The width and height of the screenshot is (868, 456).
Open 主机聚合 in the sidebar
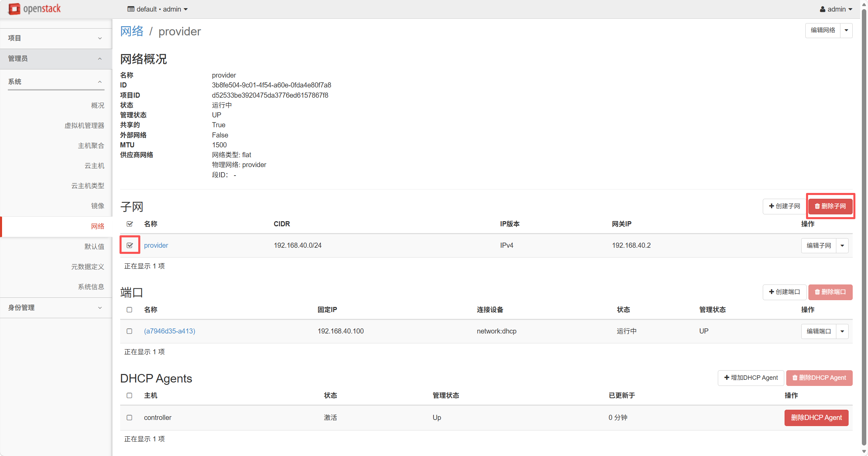point(91,146)
